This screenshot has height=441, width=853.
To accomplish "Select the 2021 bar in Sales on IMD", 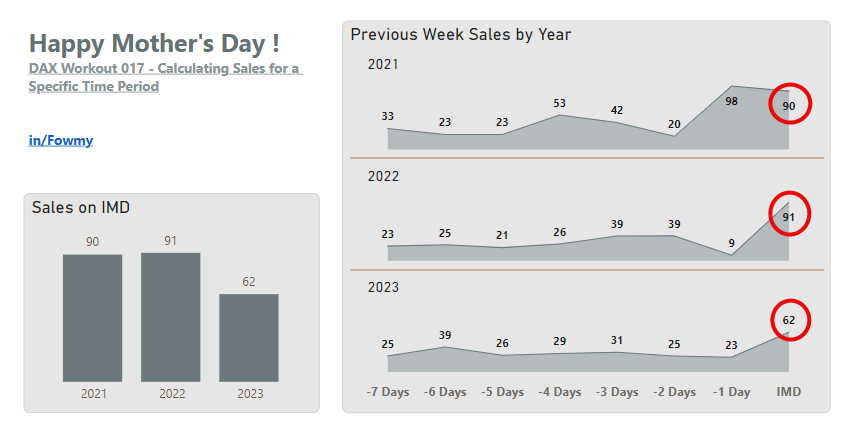I will coord(92,317).
